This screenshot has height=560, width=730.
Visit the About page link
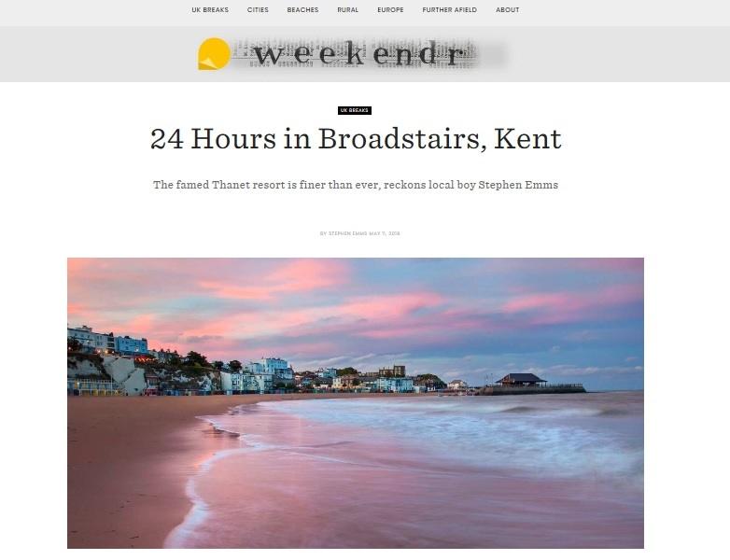(x=508, y=9)
